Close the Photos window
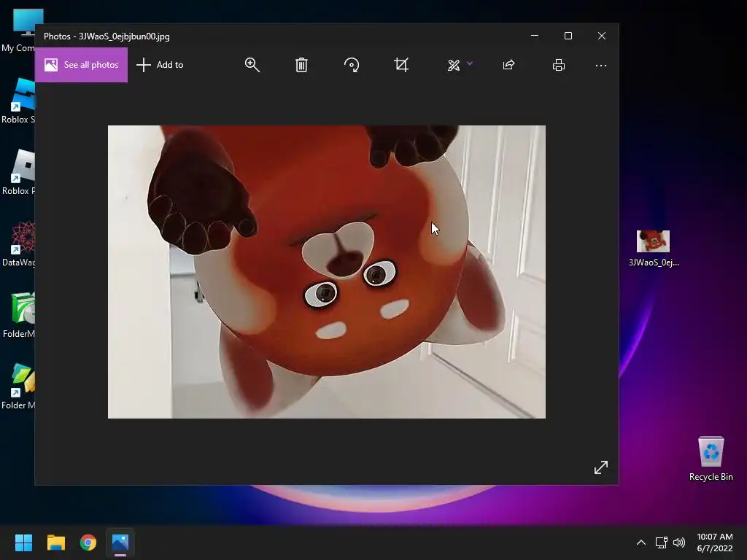 coord(602,36)
